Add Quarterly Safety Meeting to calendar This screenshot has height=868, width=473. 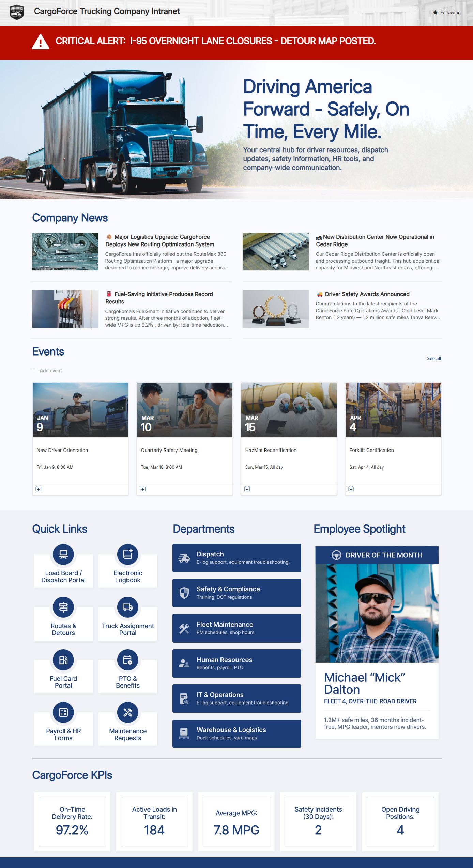(143, 489)
